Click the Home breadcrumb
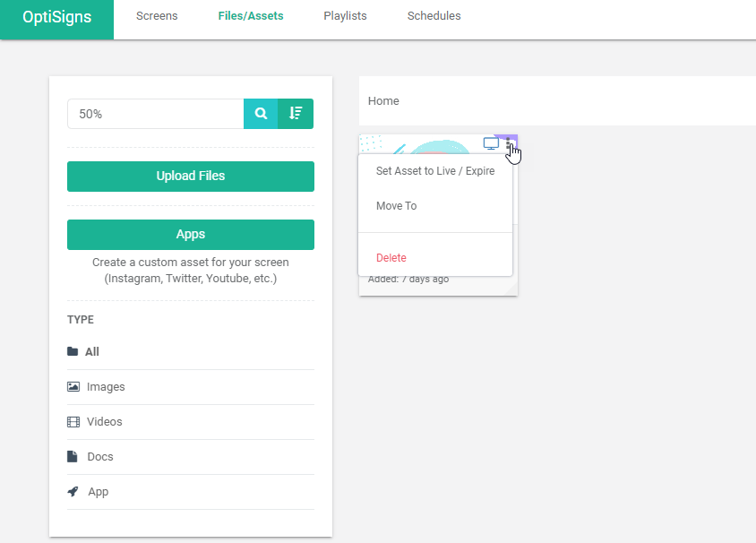 point(383,100)
